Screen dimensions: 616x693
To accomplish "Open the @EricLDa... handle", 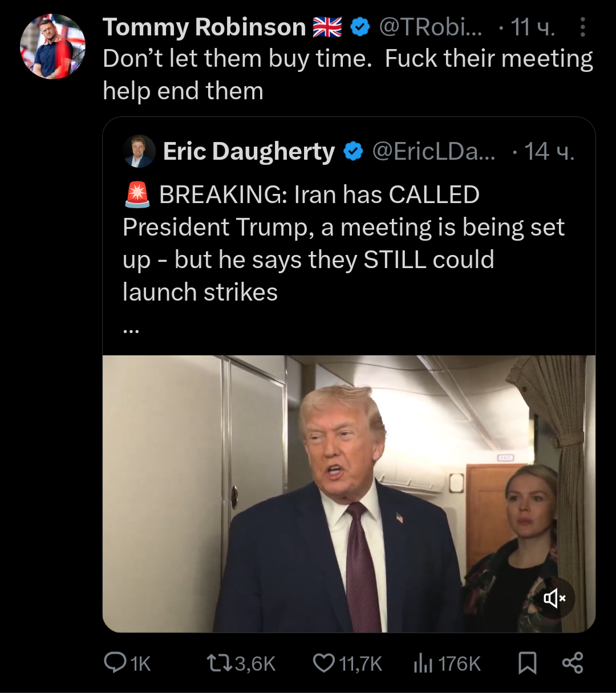I will tap(434, 151).
